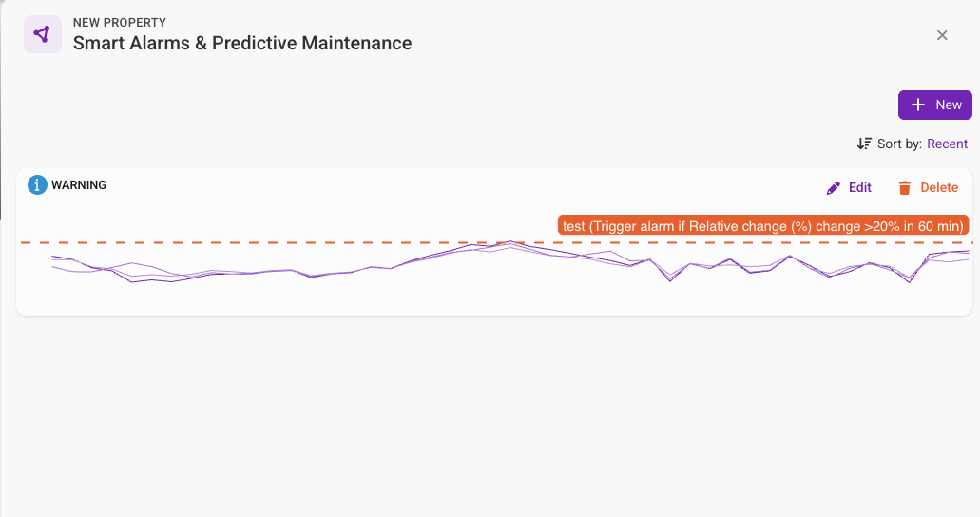Image resolution: width=980 pixels, height=517 pixels.
Task: Click the trash can icon
Action: coord(905,188)
